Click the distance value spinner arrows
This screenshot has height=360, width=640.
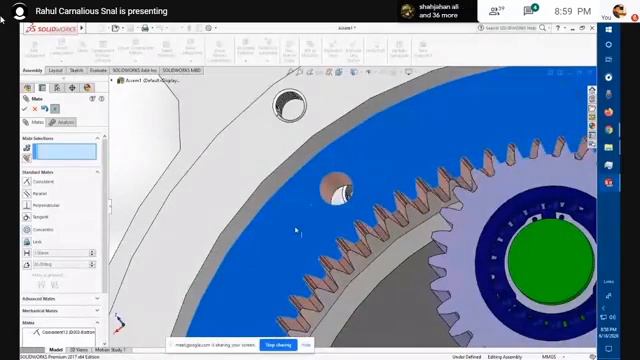(92, 253)
